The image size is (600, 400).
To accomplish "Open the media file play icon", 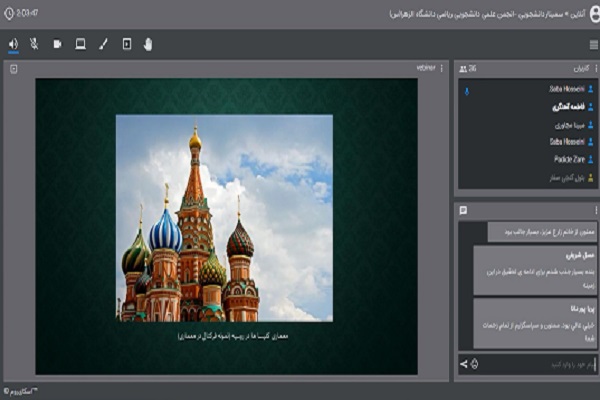I will point(127,44).
